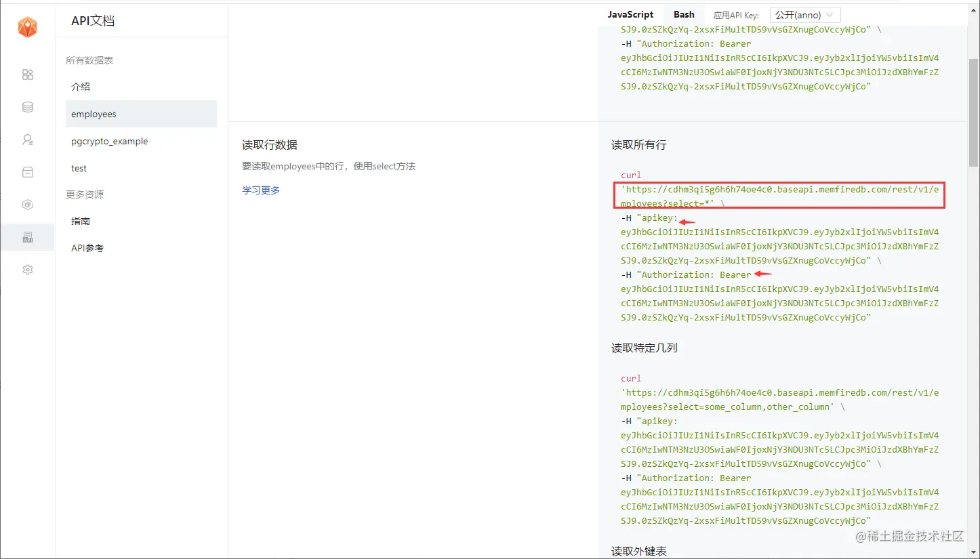Open the dashboard grid icon

[x=28, y=75]
